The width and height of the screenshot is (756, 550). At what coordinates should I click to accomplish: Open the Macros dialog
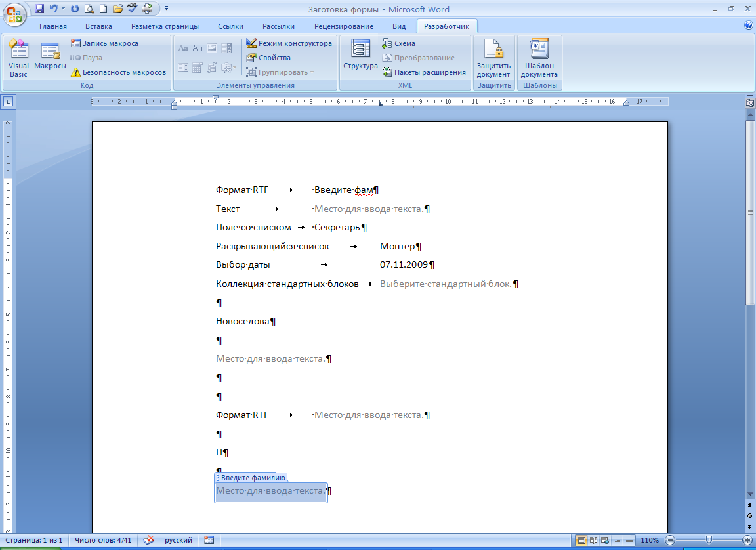[50, 59]
